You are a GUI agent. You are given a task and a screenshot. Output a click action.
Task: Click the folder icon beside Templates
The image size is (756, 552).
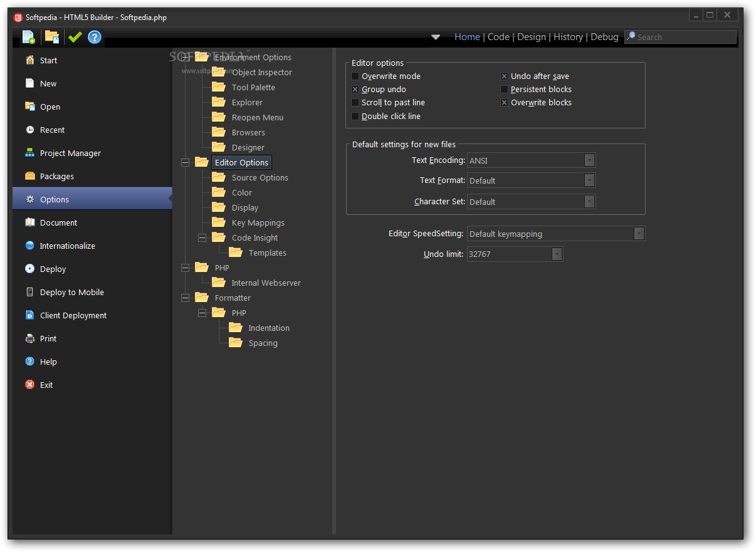(236, 253)
